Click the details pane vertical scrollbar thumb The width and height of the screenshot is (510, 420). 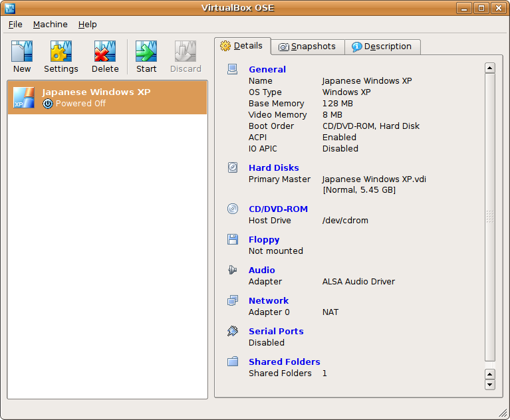pyautogui.click(x=489, y=217)
